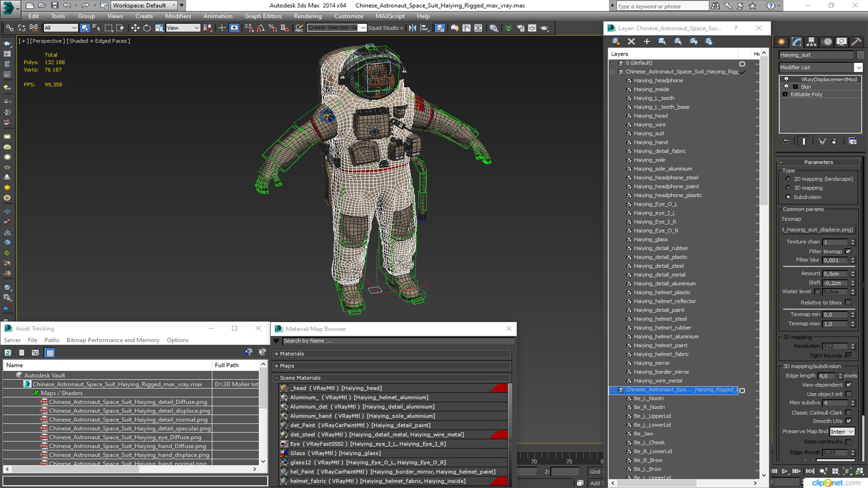The height and width of the screenshot is (488, 868).
Task: Select Subdivision type radio button
Action: click(788, 197)
